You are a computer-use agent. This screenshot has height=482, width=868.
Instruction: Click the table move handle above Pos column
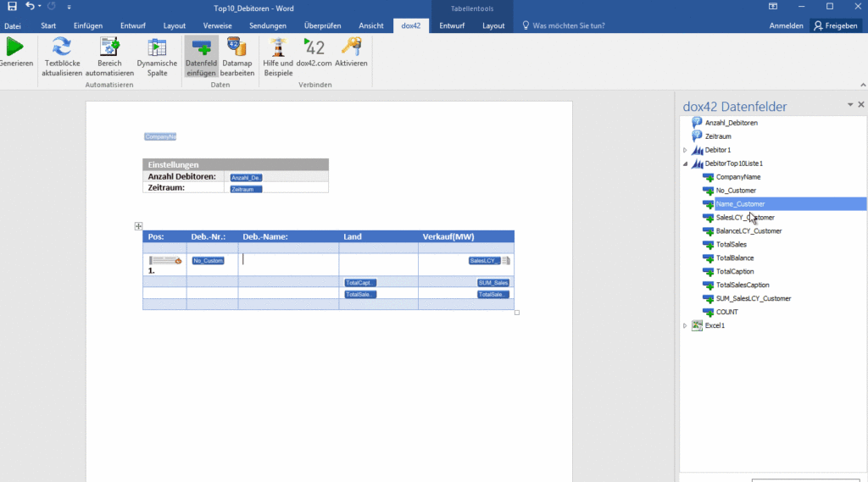pos(138,226)
